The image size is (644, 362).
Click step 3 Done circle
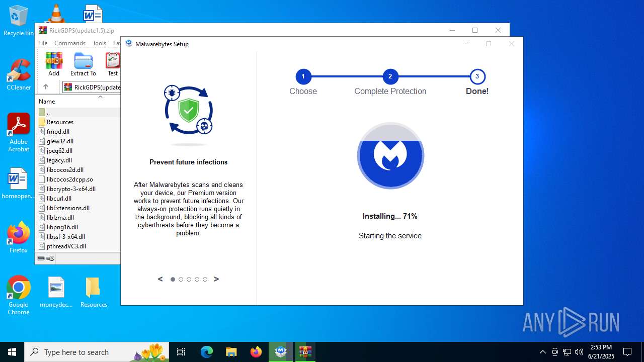pos(477,77)
